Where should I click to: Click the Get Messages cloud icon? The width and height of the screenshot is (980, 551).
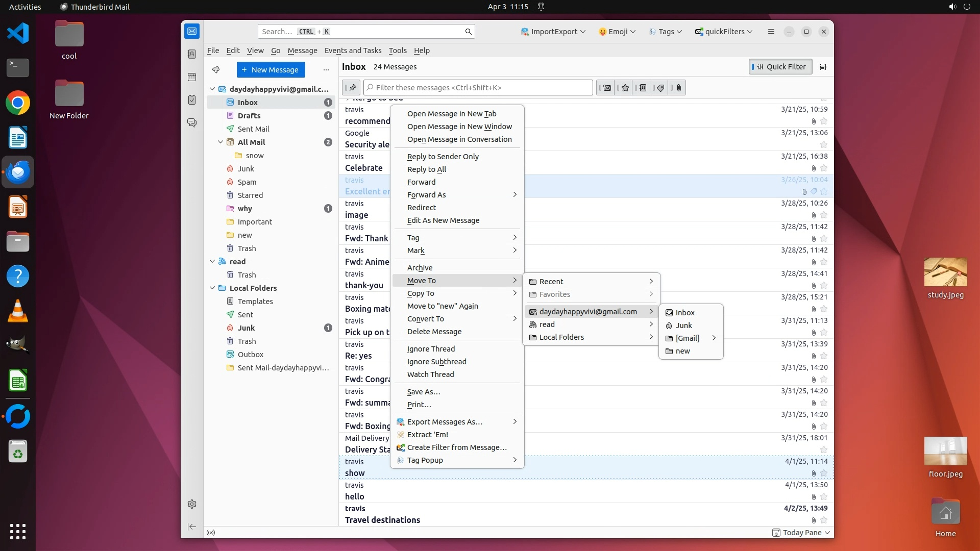tap(216, 70)
